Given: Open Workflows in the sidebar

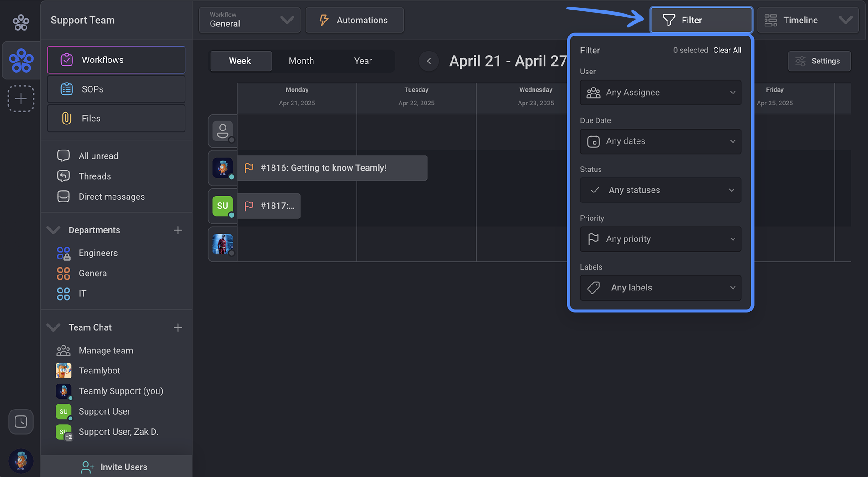Looking at the screenshot, I should pyautogui.click(x=116, y=60).
